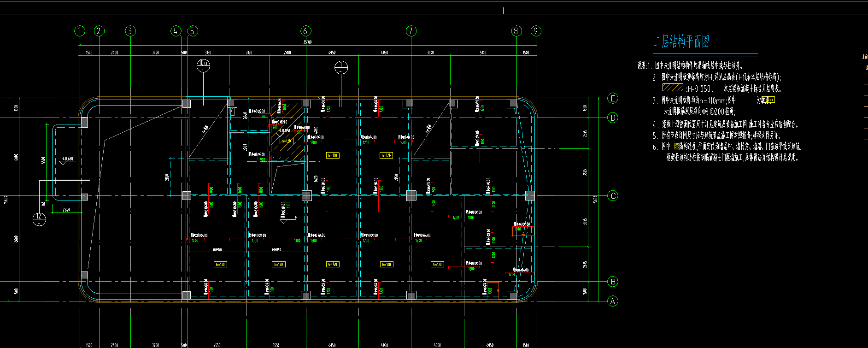Pick the axis bubble lettered A
Image resolution: width=868 pixels, height=348 pixels.
pyautogui.click(x=613, y=301)
